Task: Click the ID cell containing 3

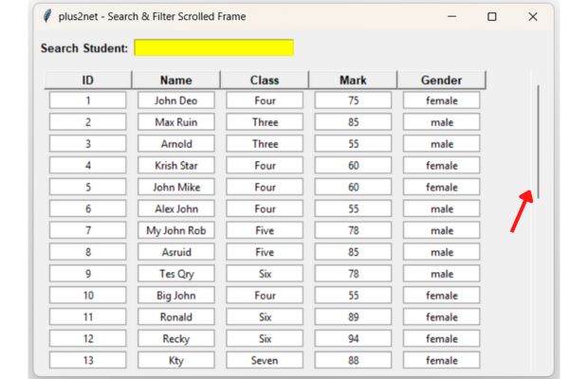Action: [88, 144]
